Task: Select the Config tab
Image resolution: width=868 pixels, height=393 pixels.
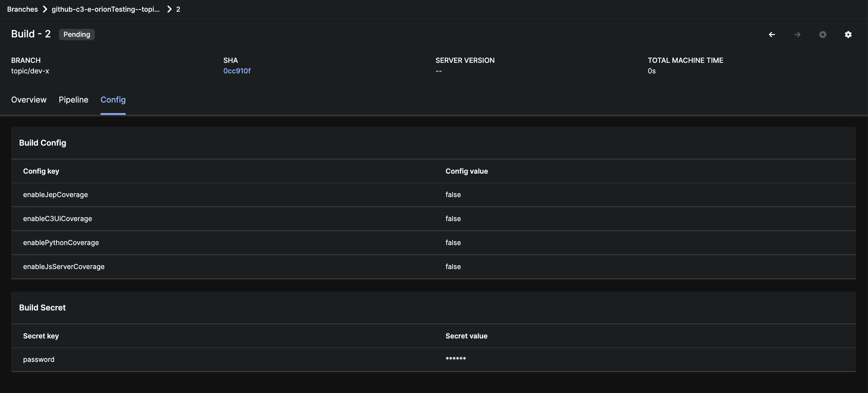Action: click(x=113, y=100)
